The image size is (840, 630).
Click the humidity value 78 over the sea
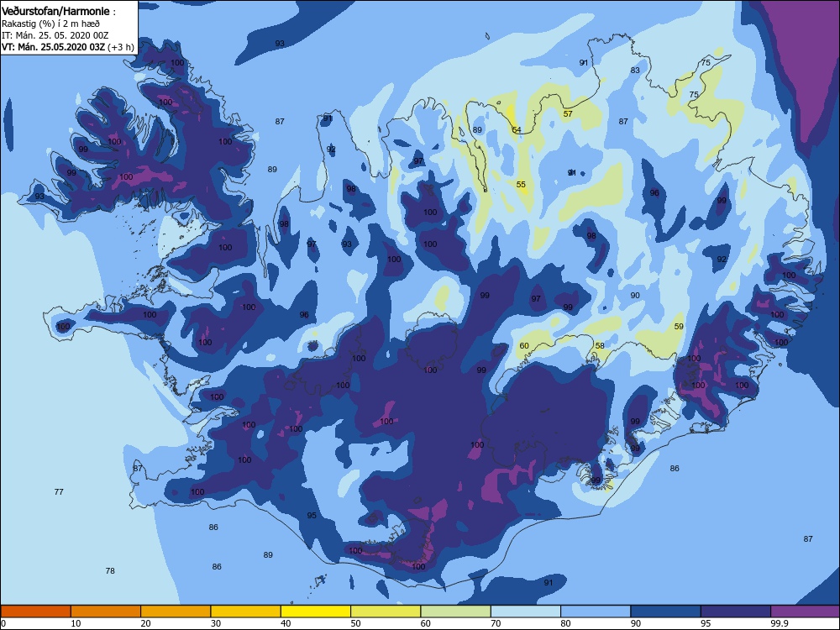(110, 571)
